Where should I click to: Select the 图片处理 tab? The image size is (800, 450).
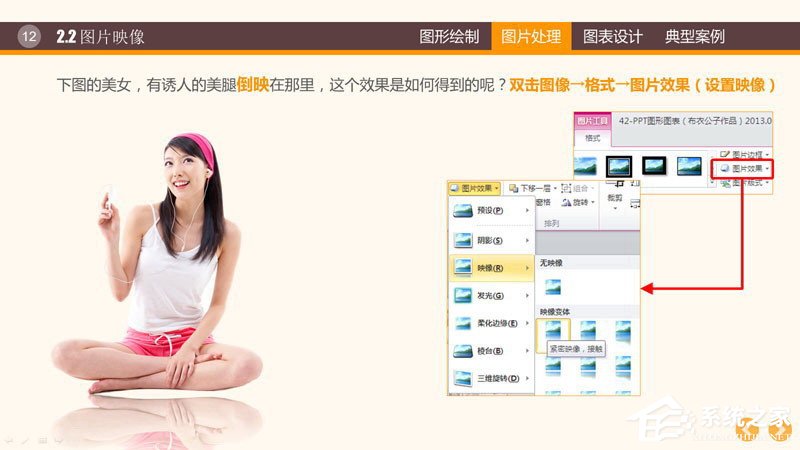(531, 37)
